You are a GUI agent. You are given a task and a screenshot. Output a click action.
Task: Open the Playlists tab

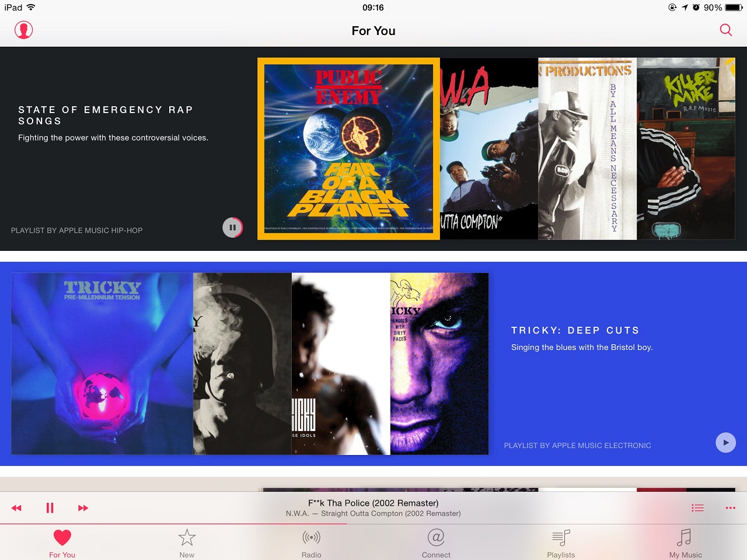coord(561,544)
